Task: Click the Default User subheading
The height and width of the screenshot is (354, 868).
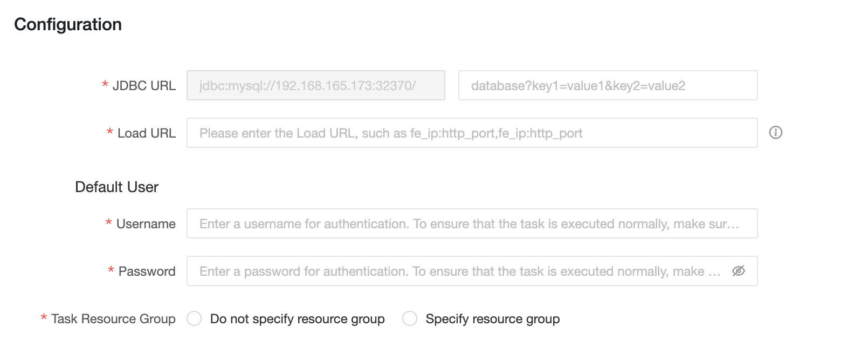Action: pyautogui.click(x=116, y=187)
